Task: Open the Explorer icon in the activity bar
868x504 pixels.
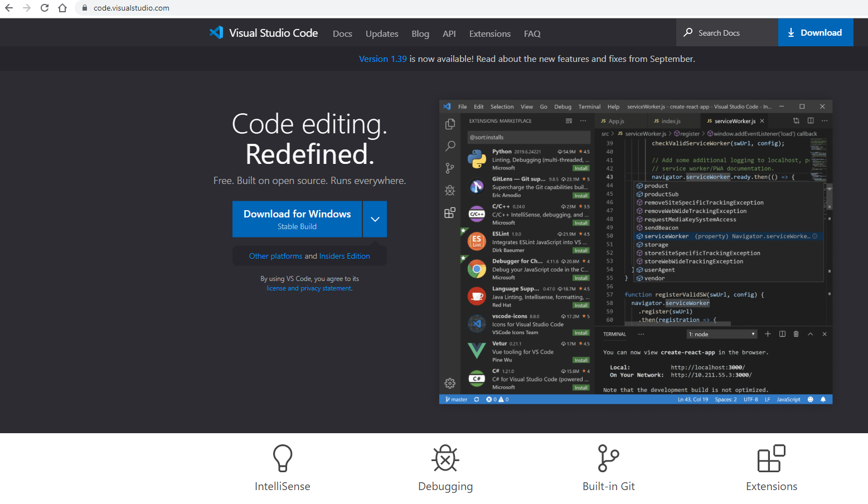Action: click(x=450, y=124)
